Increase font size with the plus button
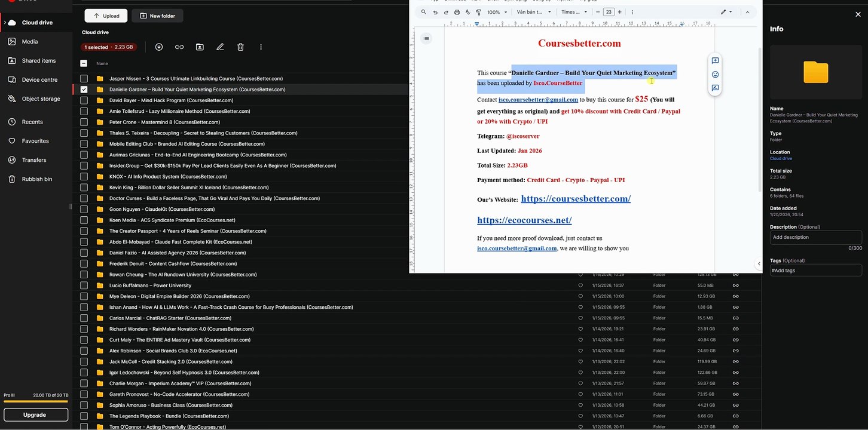Viewport: 868px width, 430px height. point(619,12)
